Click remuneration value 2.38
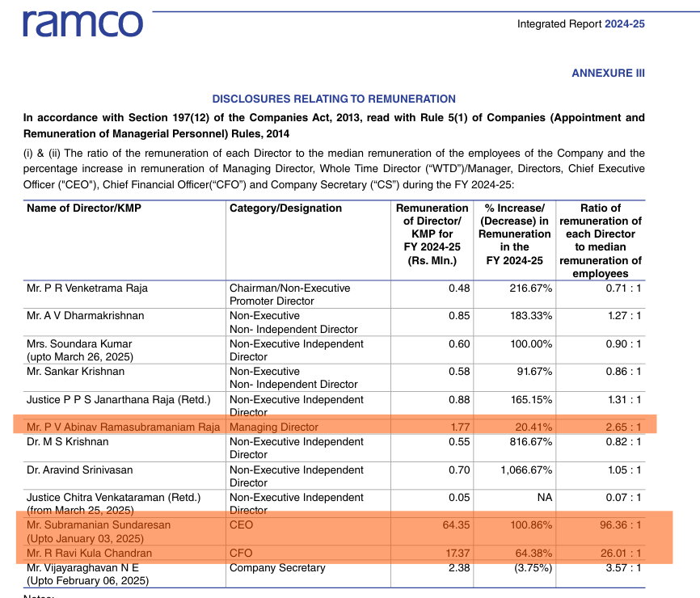The image size is (700, 598). [x=459, y=568]
